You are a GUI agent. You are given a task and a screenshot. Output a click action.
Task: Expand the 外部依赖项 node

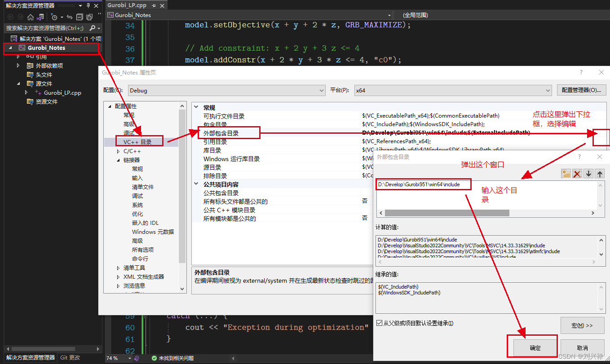tap(18, 66)
